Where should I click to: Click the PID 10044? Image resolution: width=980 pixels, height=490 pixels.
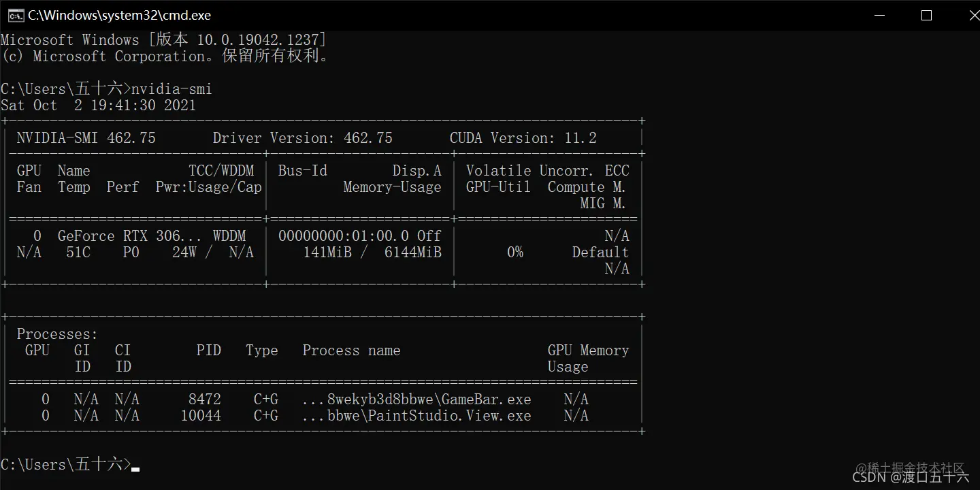tap(201, 416)
